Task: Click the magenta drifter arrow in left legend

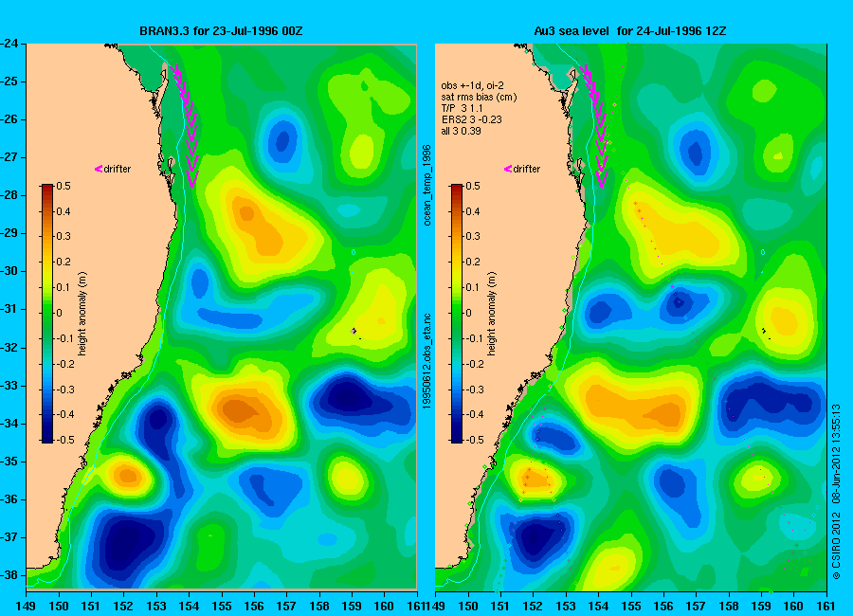Action: (x=99, y=170)
